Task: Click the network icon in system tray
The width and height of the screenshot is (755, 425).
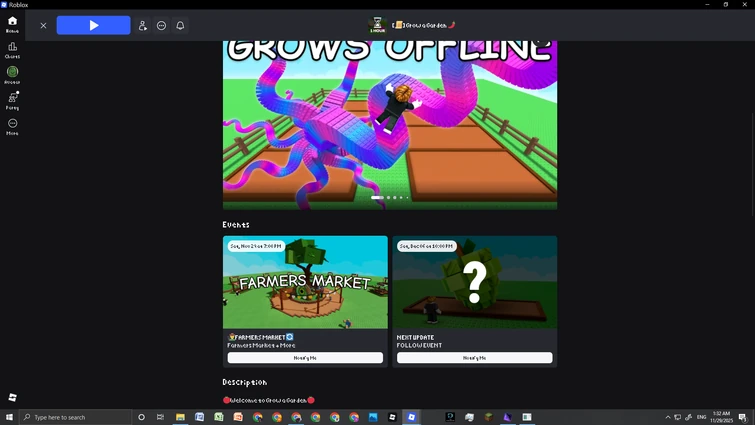Action: tap(677, 417)
